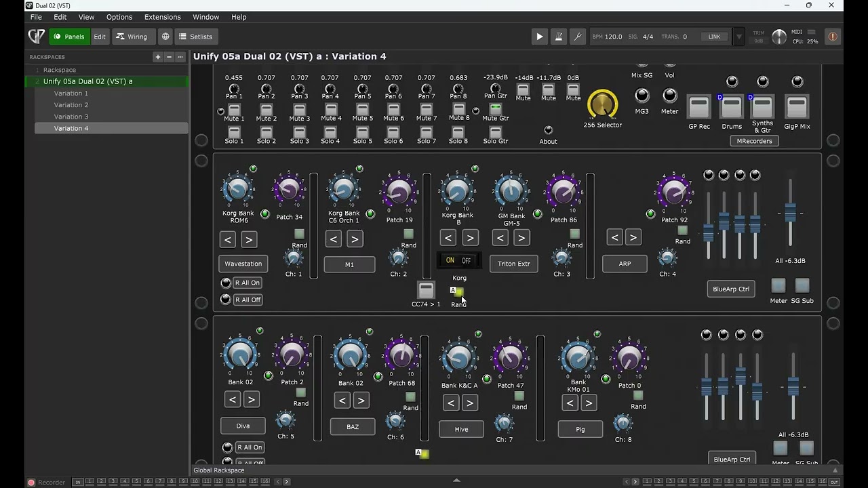
Task: Flip the Korg ON/OFF switch
Action: 458,260
